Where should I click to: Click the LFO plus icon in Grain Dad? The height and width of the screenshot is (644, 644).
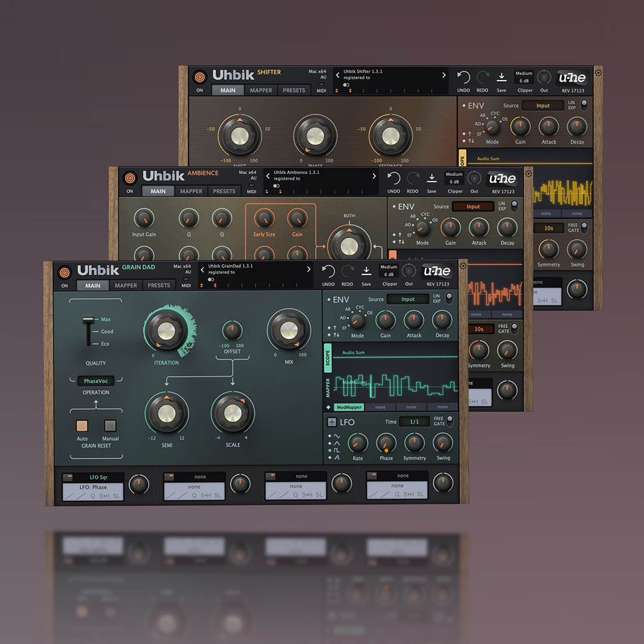click(x=332, y=422)
